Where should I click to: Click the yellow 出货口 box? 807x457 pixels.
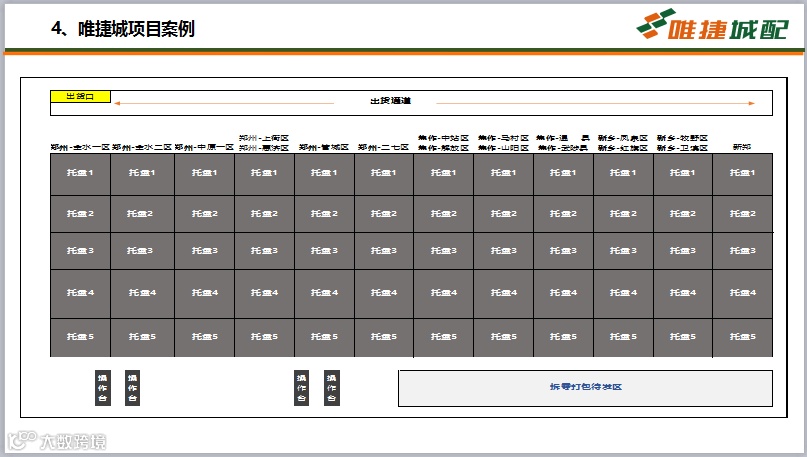pyautogui.click(x=80, y=96)
